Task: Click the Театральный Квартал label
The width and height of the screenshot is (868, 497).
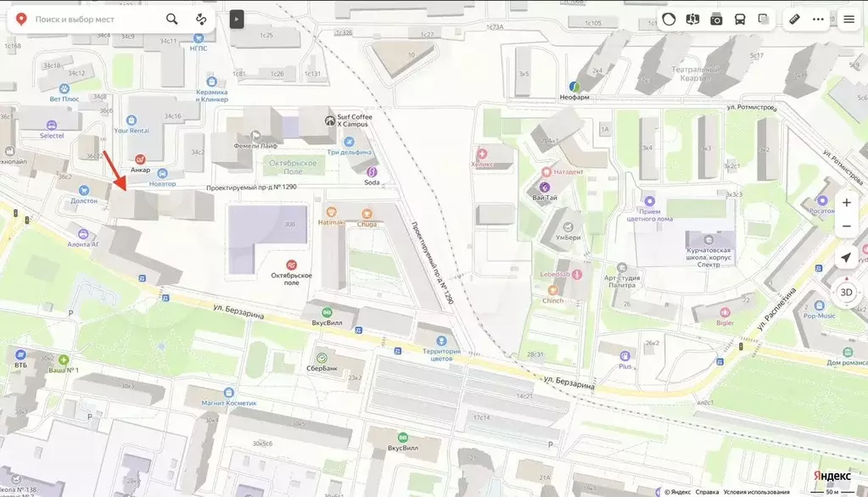Action: click(695, 74)
